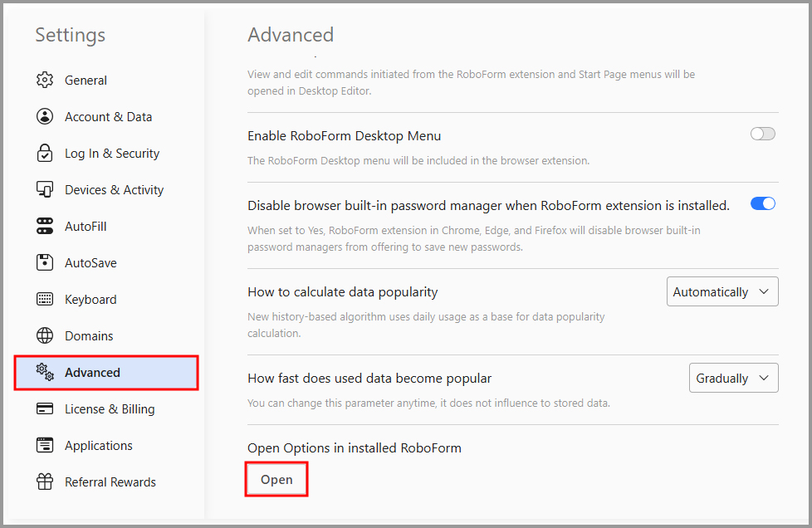Click the Settings title in sidebar
812x528 pixels.
pos(71,35)
